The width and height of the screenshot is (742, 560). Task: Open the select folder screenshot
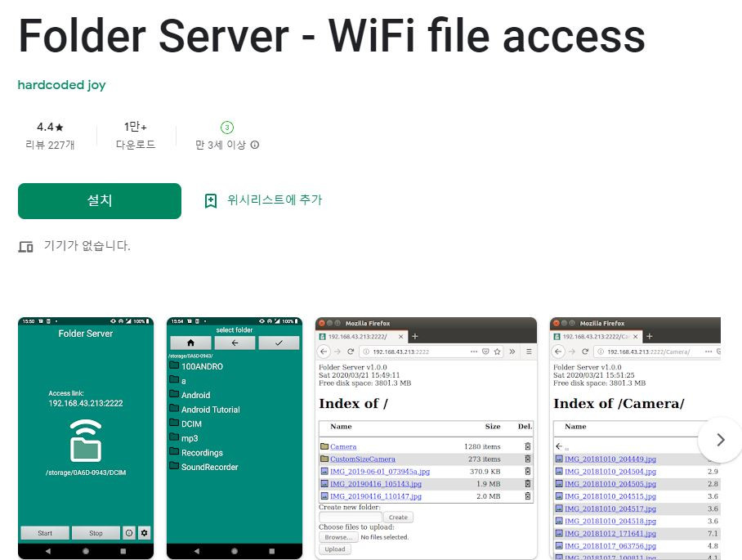click(235, 438)
